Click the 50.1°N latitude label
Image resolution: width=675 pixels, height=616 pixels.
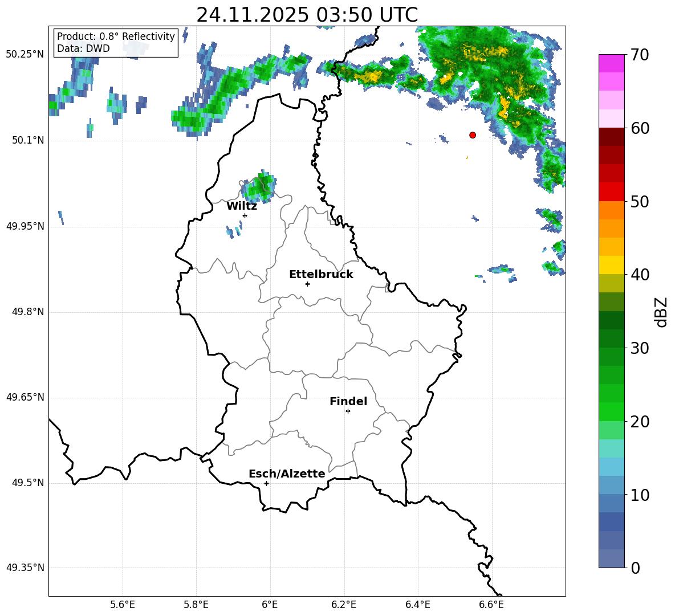tap(28, 140)
